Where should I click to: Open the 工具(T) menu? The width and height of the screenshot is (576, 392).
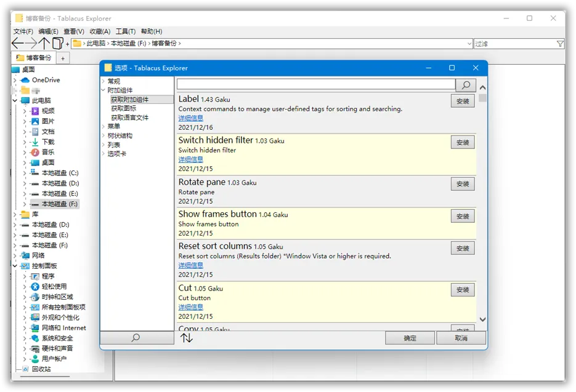click(x=126, y=31)
